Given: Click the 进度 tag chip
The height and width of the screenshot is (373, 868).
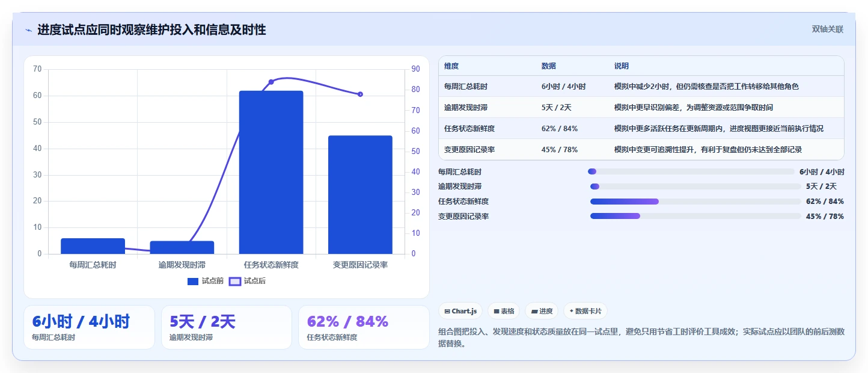Looking at the screenshot, I should tap(542, 311).
